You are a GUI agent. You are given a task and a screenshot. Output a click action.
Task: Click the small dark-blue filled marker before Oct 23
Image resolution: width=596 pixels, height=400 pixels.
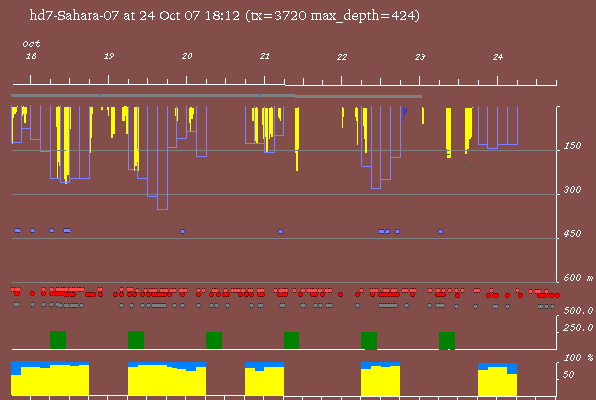click(405, 113)
